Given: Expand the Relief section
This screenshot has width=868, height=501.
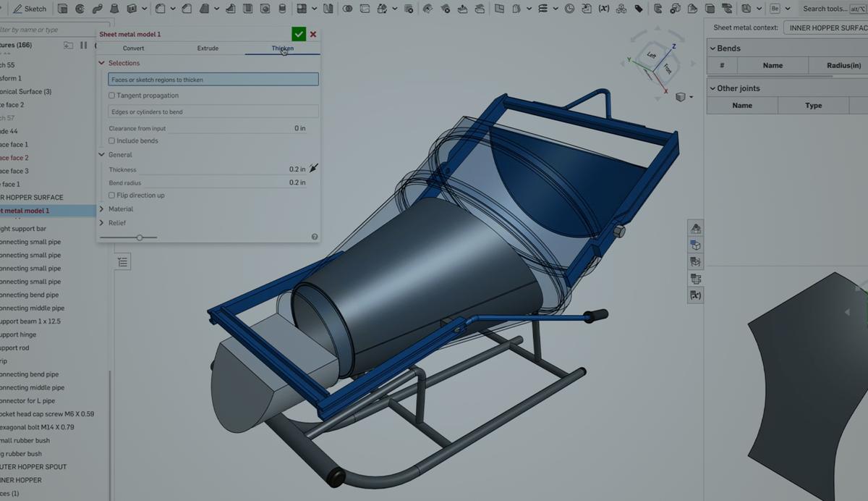Looking at the screenshot, I should (103, 223).
